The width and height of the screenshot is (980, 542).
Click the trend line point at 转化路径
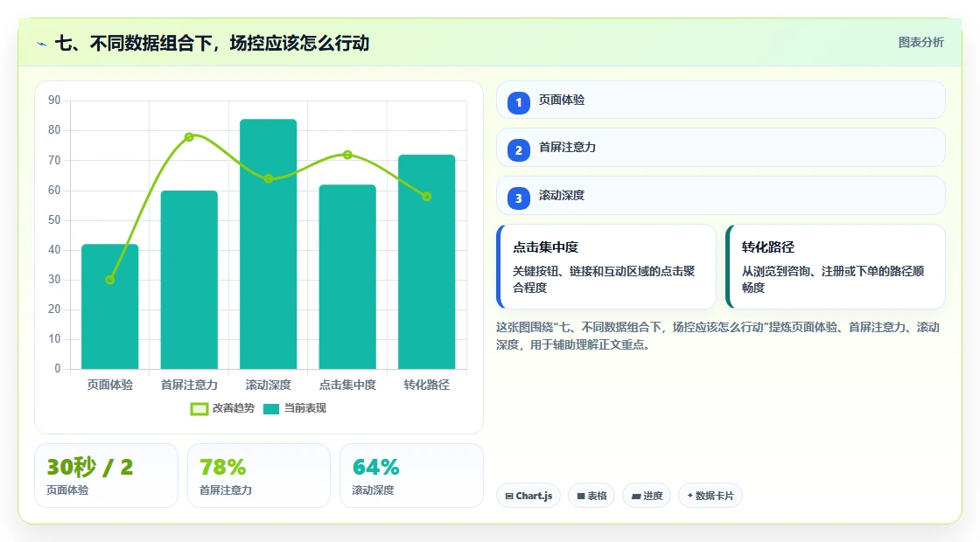(427, 197)
